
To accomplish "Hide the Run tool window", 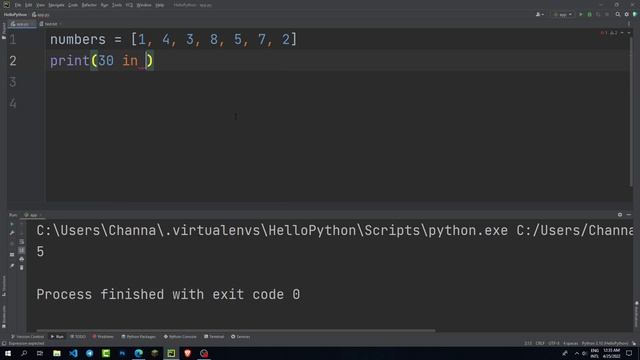I will tap(629, 215).
